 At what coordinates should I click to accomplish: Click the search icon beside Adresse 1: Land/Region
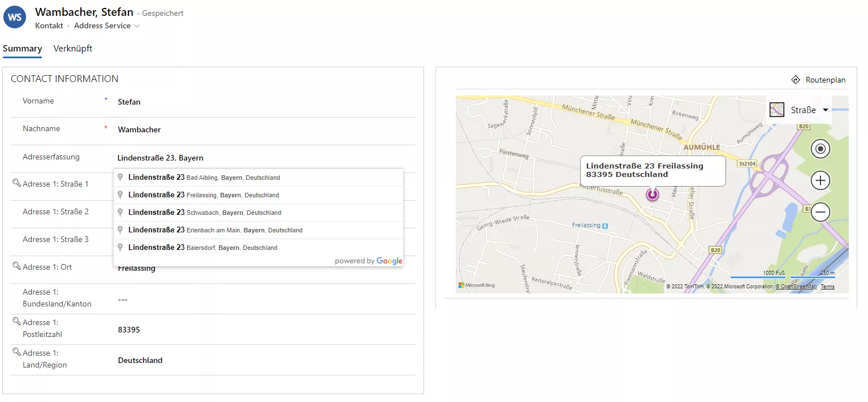coord(16,352)
